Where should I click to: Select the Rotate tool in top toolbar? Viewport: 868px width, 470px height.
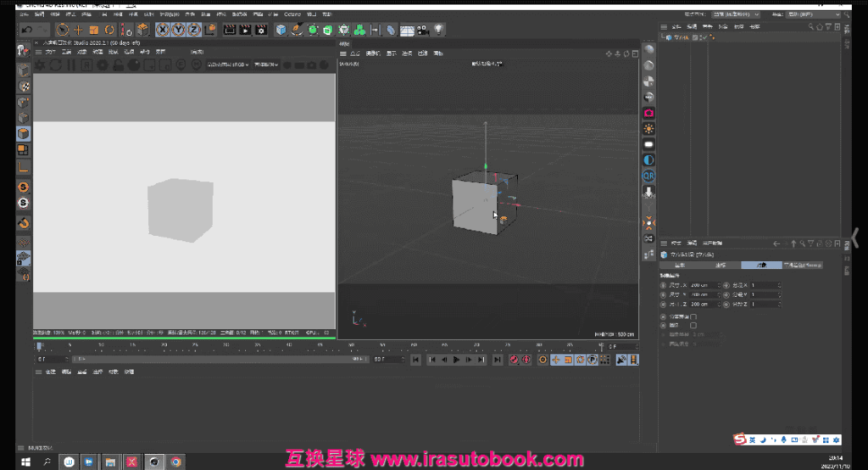[109, 30]
